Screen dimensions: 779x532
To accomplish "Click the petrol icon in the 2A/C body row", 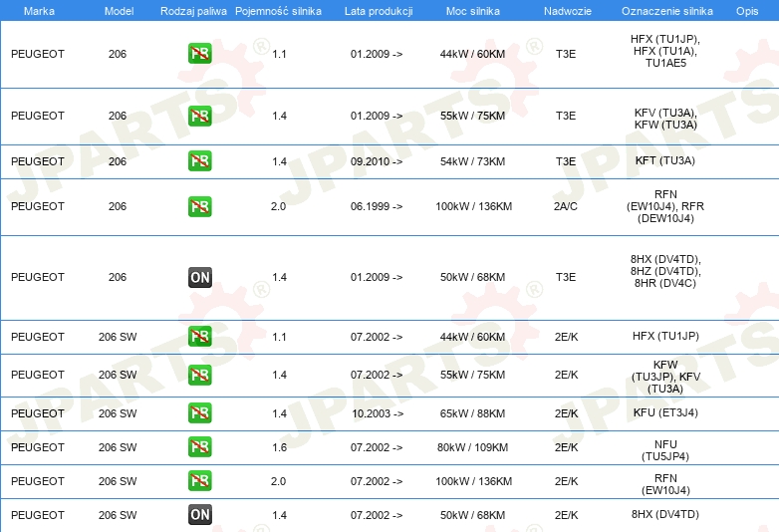I will click(200, 206).
